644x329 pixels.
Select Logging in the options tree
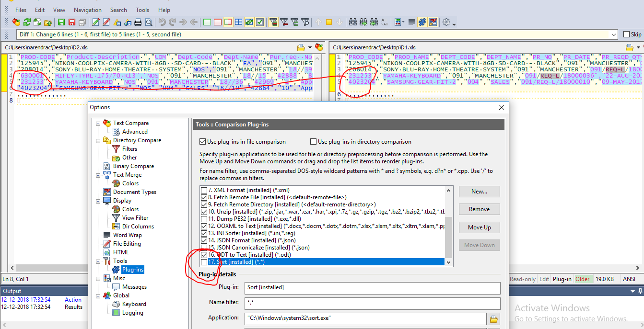[133, 313]
